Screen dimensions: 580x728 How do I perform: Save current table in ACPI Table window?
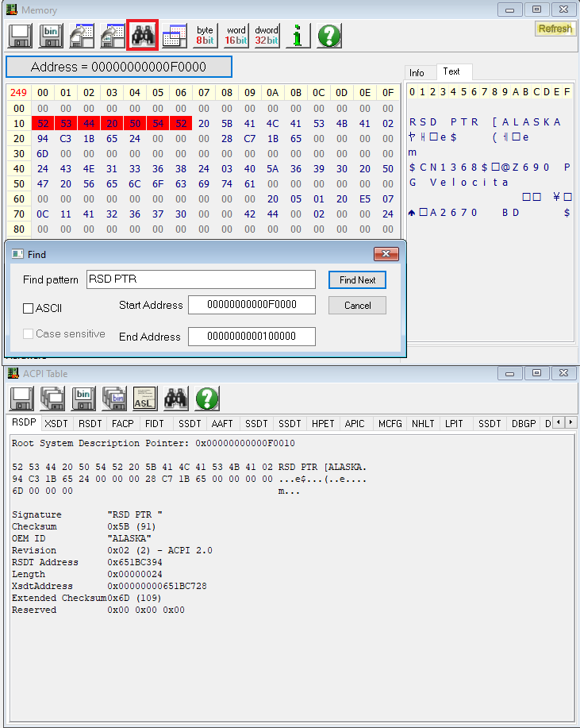tap(21, 399)
